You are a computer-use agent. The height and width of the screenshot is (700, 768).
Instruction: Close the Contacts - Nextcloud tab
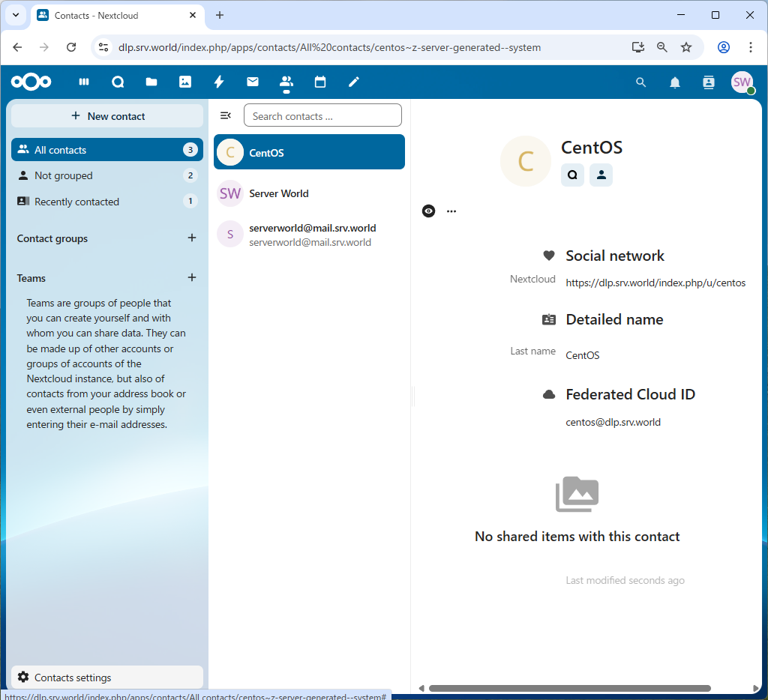click(x=193, y=15)
